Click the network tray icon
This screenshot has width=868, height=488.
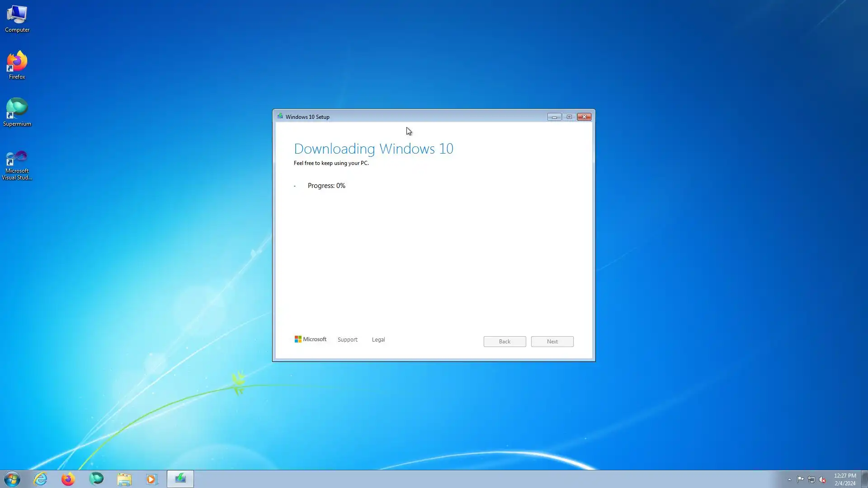[x=811, y=479]
